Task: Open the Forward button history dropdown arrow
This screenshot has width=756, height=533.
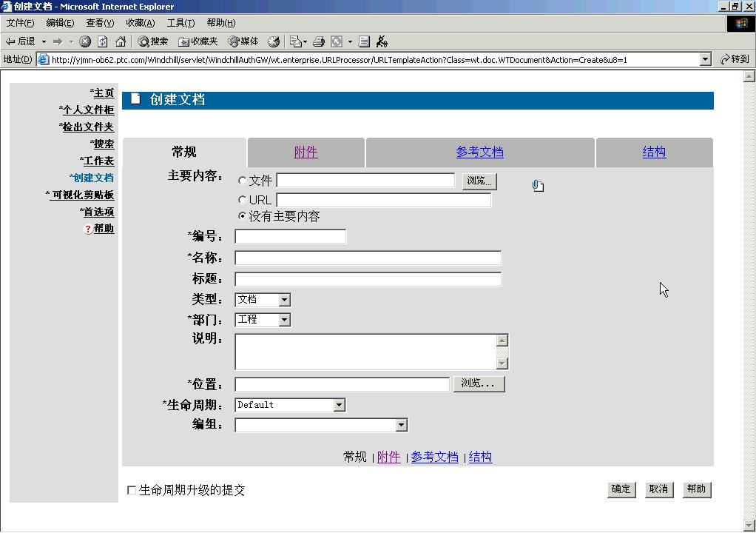Action: pyautogui.click(x=71, y=41)
